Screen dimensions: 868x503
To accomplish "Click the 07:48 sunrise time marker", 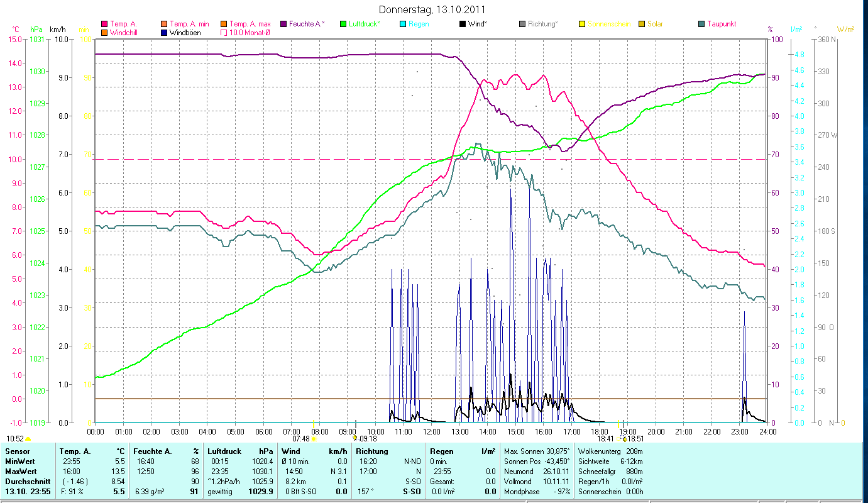I will tap(301, 439).
